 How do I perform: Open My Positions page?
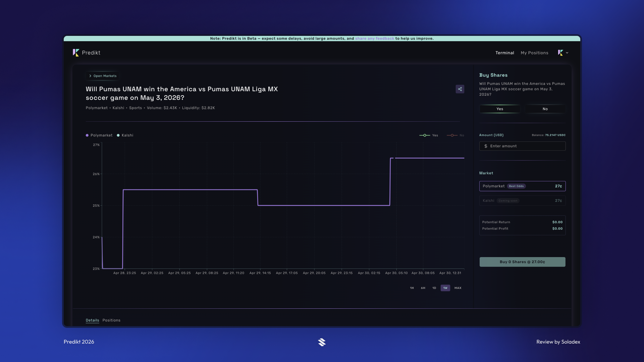(x=534, y=53)
